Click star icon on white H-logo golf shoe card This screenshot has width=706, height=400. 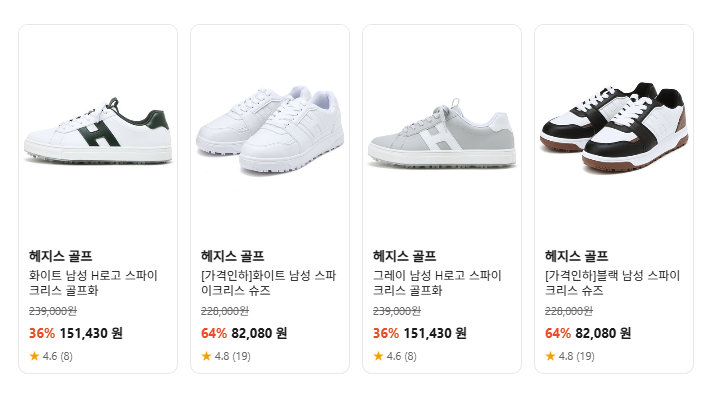tap(34, 356)
